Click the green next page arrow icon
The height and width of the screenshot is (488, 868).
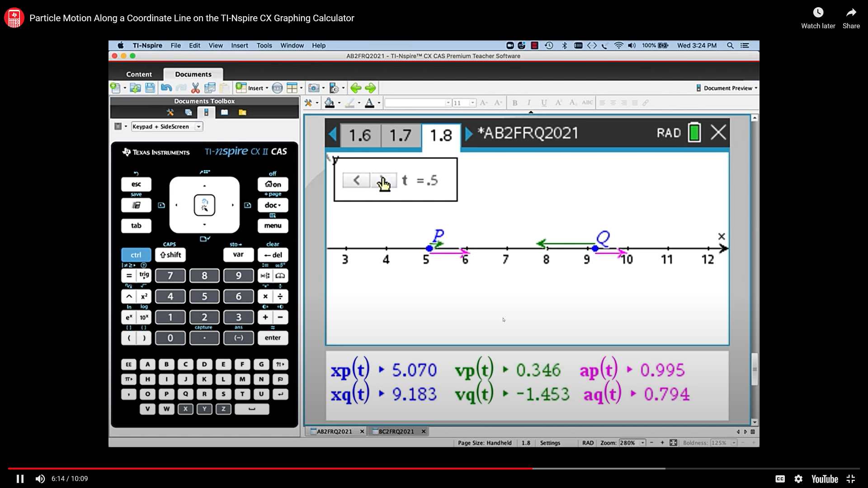tap(370, 88)
